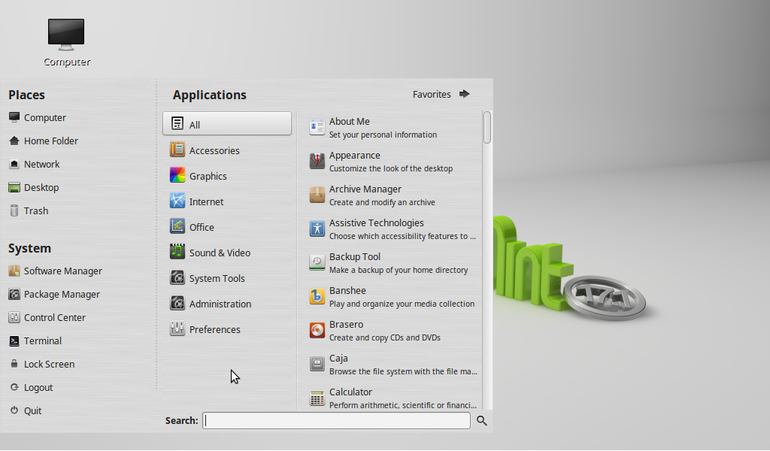
Task: Switch to Favorites view
Action: coord(441,94)
